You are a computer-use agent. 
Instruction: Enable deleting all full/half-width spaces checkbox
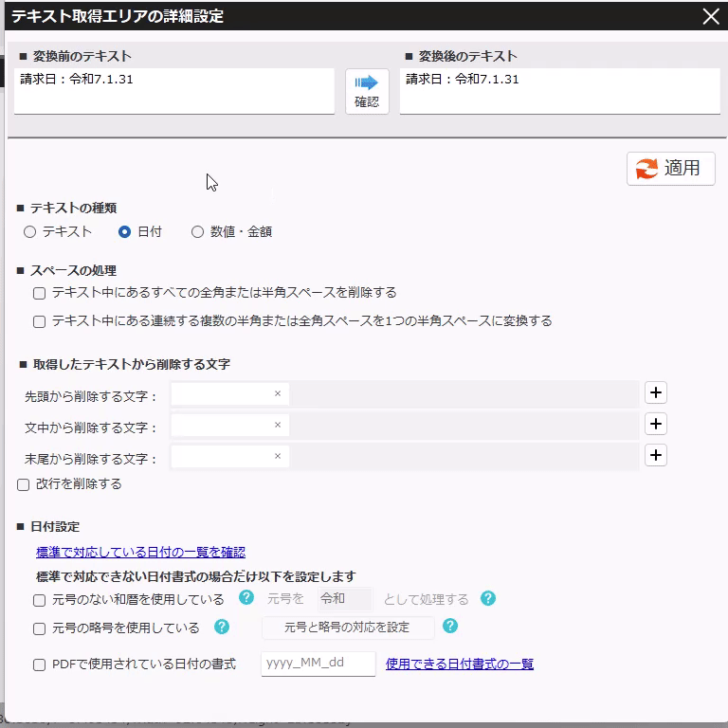pos(40,293)
